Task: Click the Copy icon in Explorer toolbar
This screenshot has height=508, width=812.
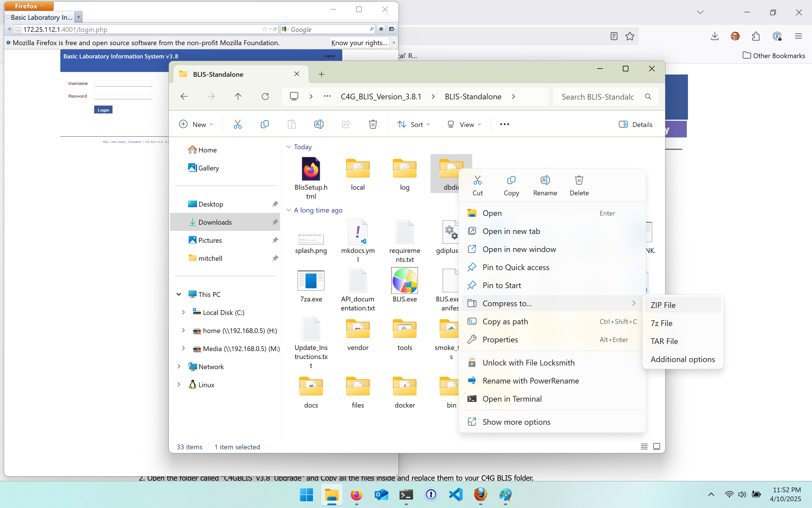Action: 264,124
